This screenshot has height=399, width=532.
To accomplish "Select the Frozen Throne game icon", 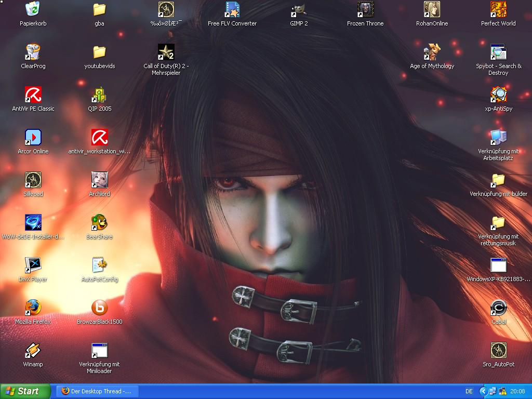I will [x=365, y=9].
